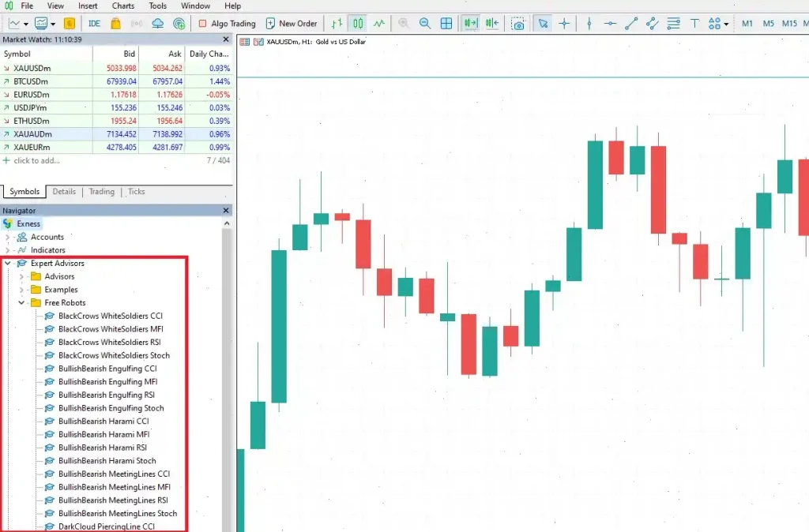Select the Trendline drawing tool
809x532 pixels.
[631, 23]
